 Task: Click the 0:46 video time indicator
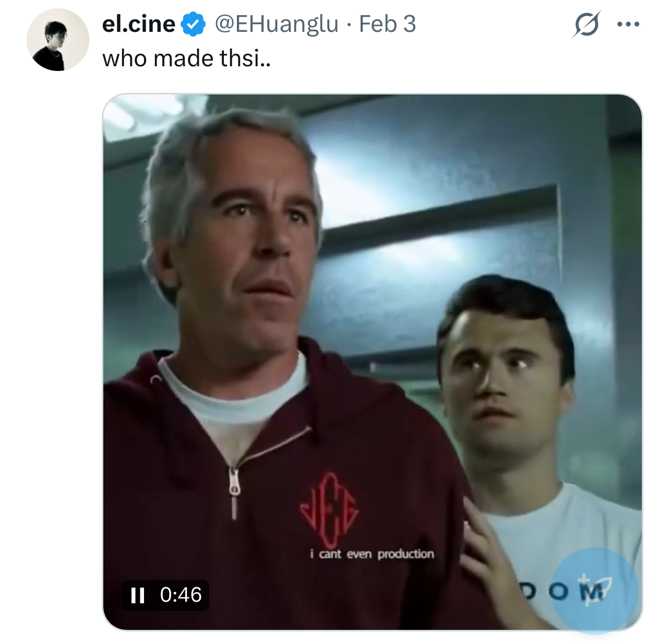[x=181, y=595]
